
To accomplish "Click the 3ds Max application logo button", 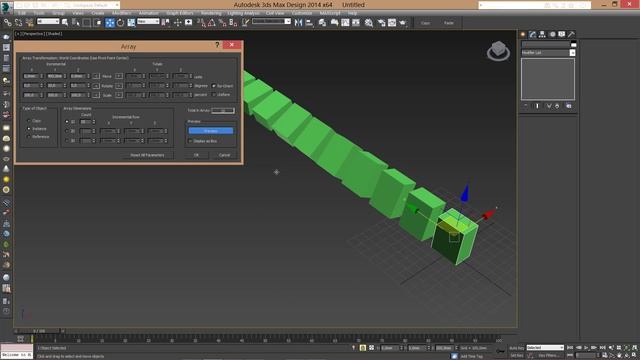I will click(6, 7).
